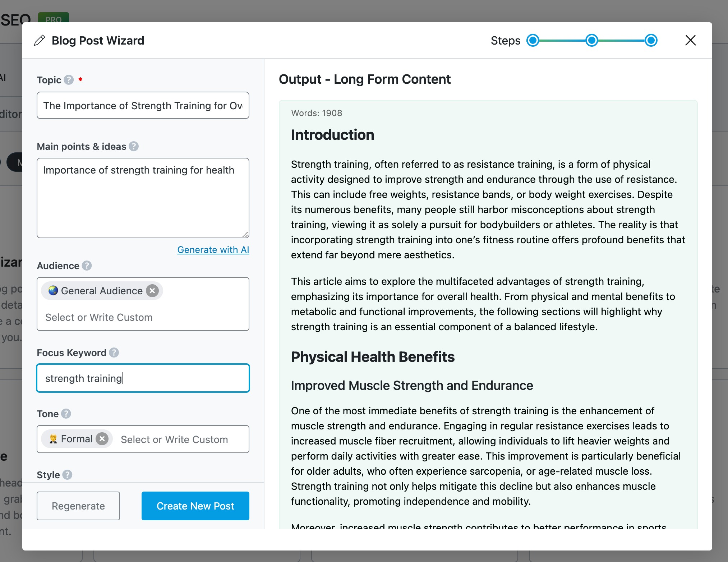The image size is (728, 562).
Task: Click the Create New Post button
Action: [195, 506]
